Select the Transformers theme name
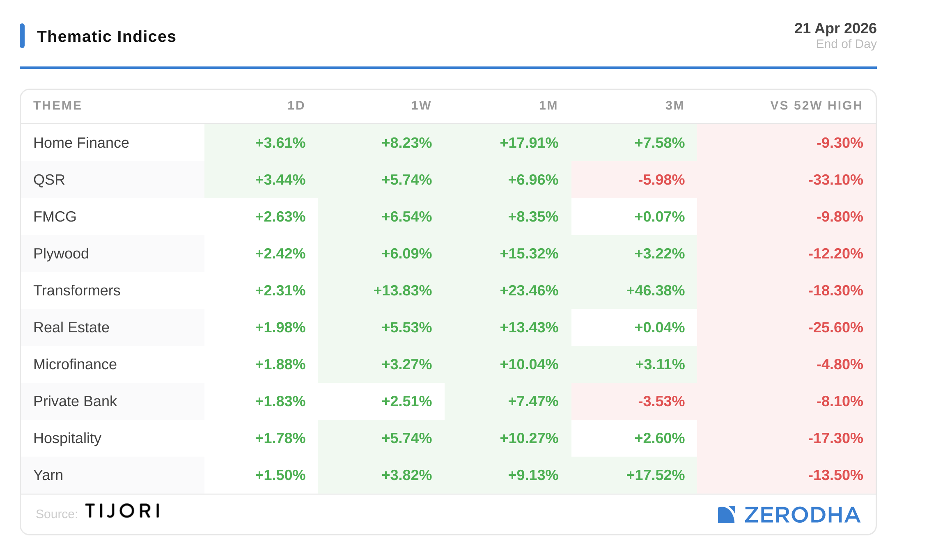The image size is (936, 560). tap(77, 290)
